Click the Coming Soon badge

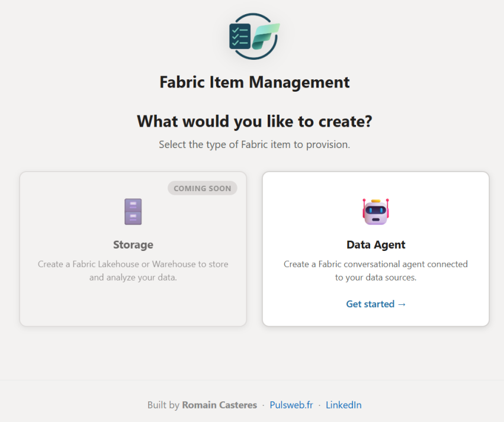[203, 188]
